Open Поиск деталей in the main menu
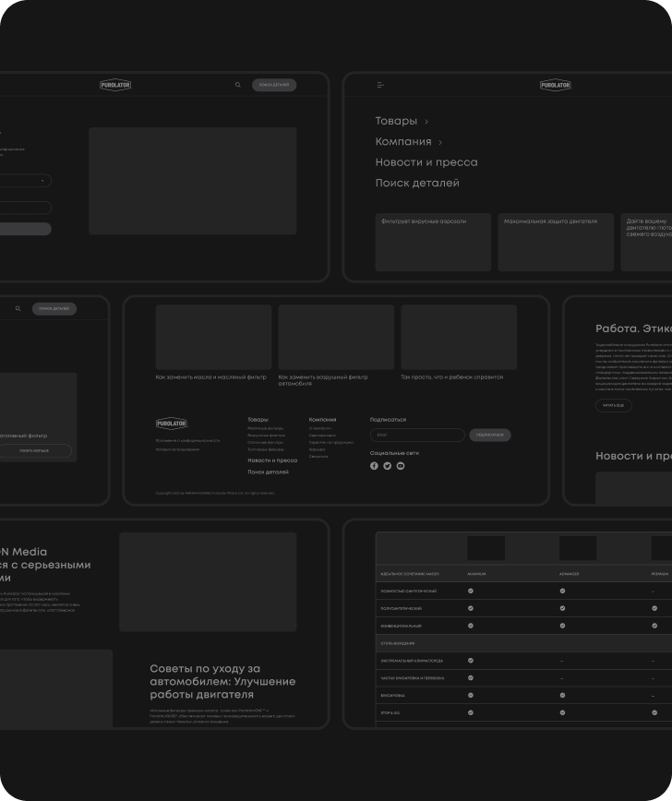 (417, 183)
